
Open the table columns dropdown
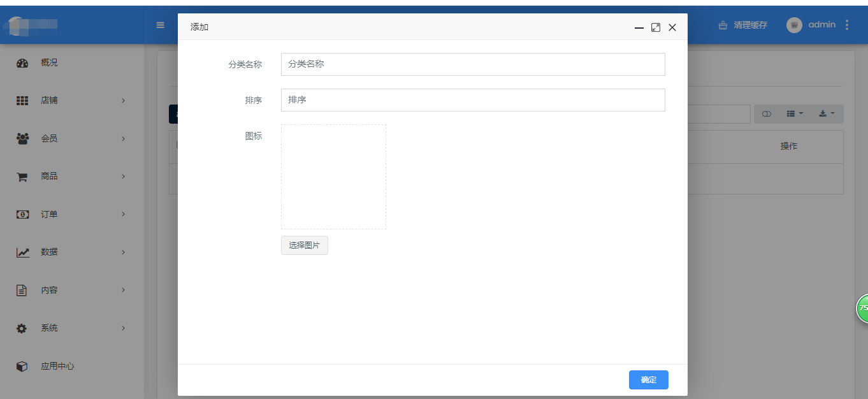[x=794, y=114]
